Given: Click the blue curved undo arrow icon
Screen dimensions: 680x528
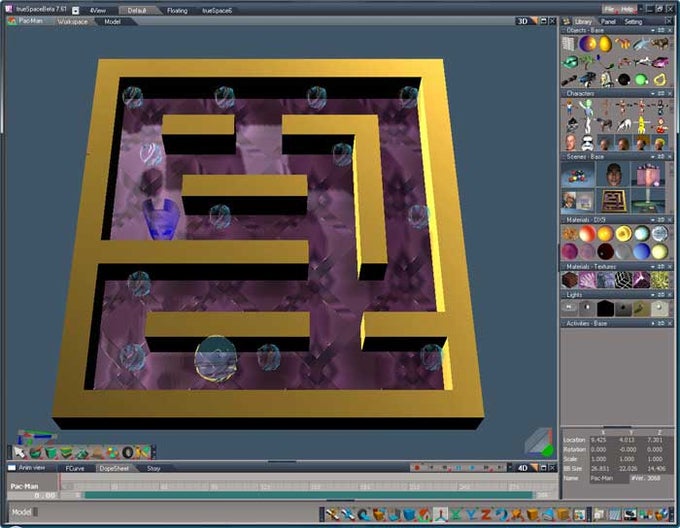Looking at the screenshot, I should (501, 515).
